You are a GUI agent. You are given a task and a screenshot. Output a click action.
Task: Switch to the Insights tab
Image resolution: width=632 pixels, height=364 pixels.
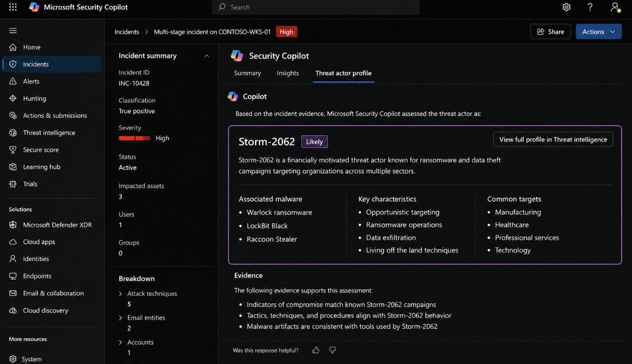pyautogui.click(x=288, y=73)
